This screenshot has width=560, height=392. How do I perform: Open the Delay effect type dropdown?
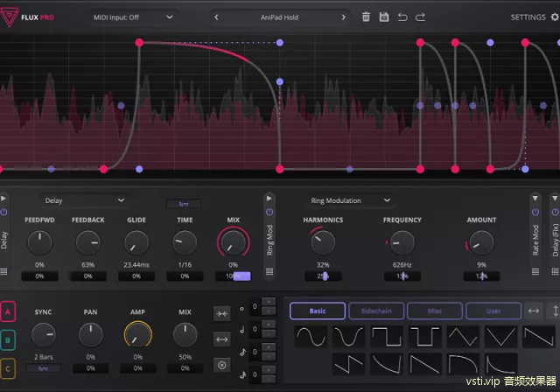(x=85, y=200)
